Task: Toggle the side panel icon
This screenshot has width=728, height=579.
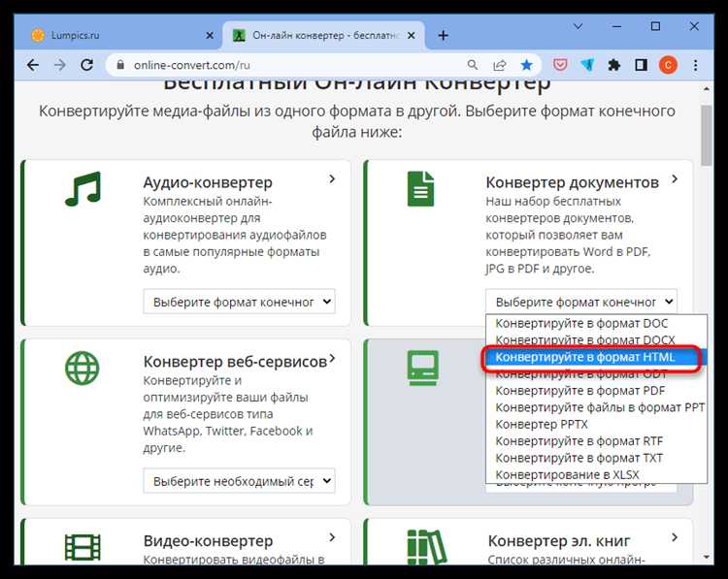Action: click(642, 65)
